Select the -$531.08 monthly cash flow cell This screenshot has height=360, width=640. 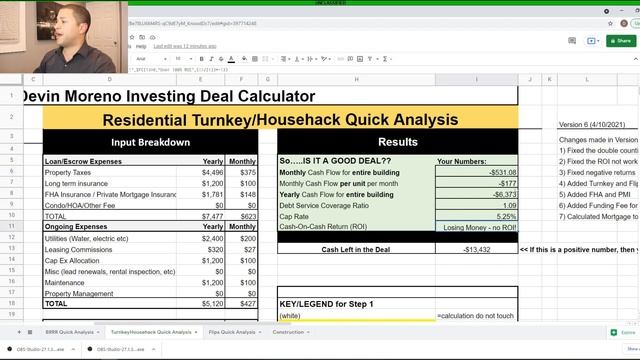[x=476, y=172]
